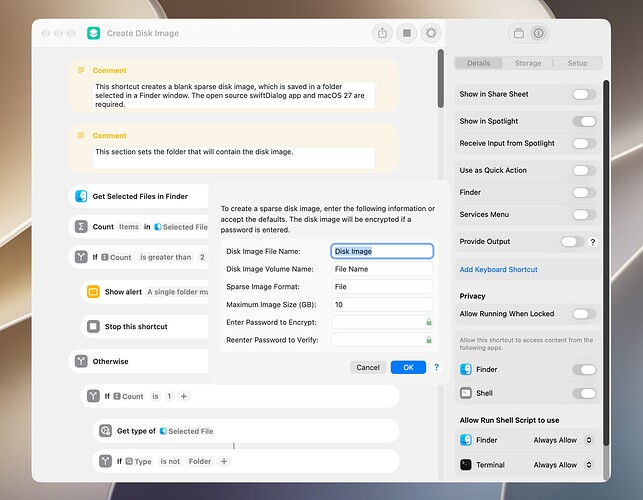Change the 'is not' condition for Type

tap(170, 461)
